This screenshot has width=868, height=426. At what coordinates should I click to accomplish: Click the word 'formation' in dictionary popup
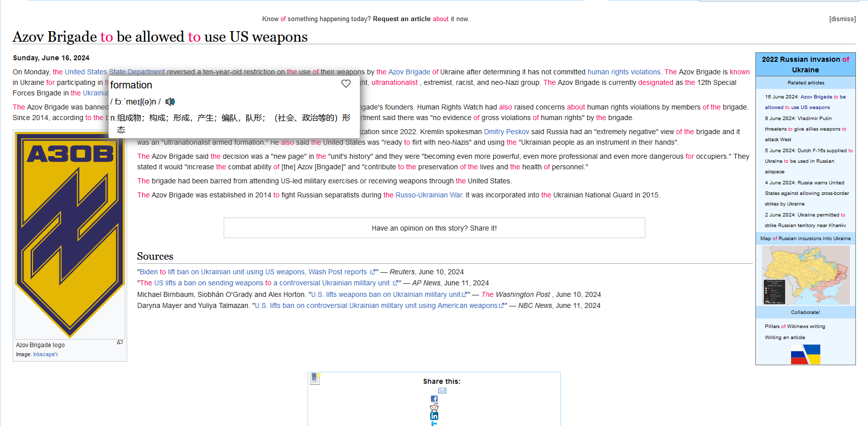click(x=131, y=85)
